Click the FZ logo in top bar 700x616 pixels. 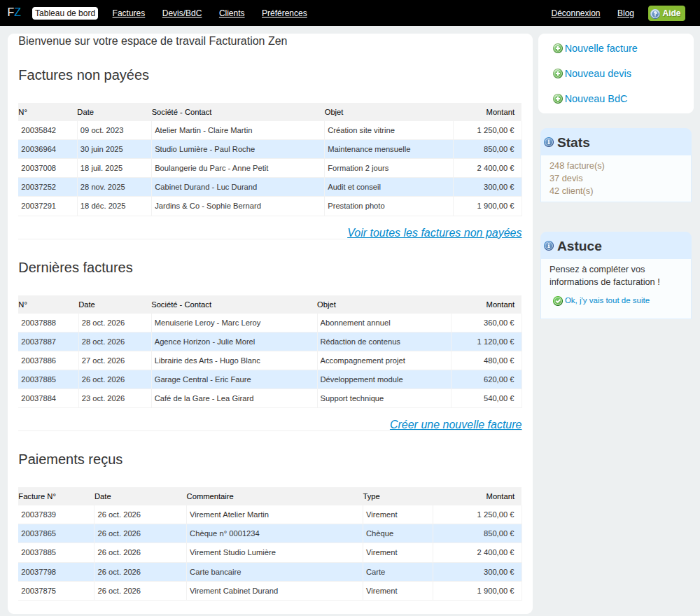pyautogui.click(x=14, y=13)
